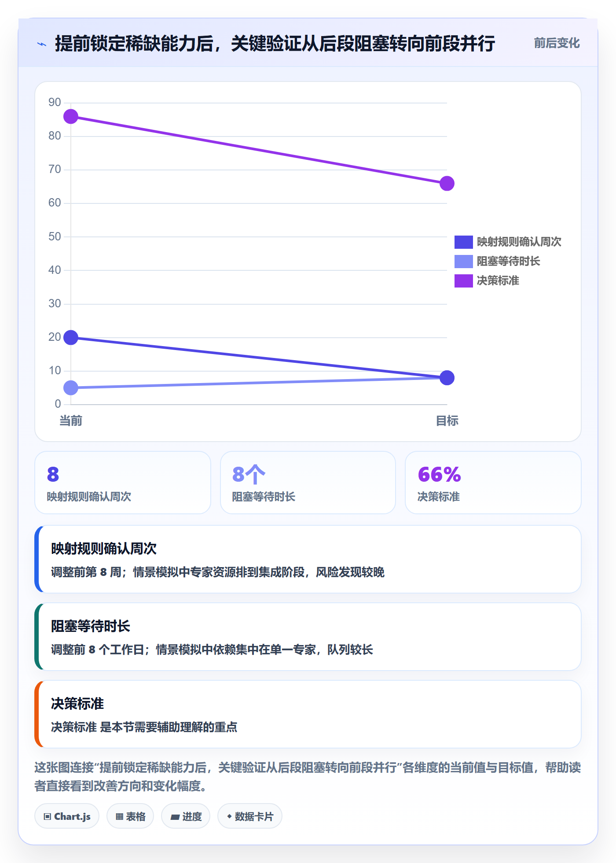This screenshot has height=863, width=616.
Task: Select the data card showing 8个 阻塞等待时长
Action: (x=308, y=483)
